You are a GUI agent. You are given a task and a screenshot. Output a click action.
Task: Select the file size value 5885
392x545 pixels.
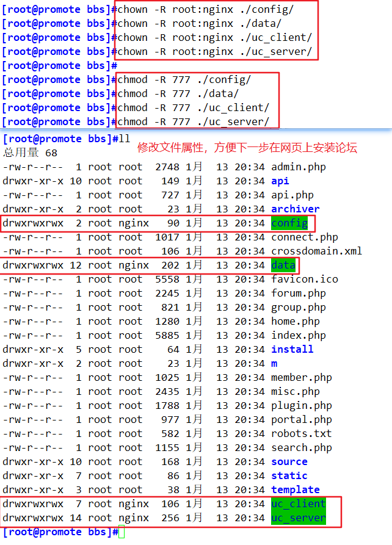(167, 336)
